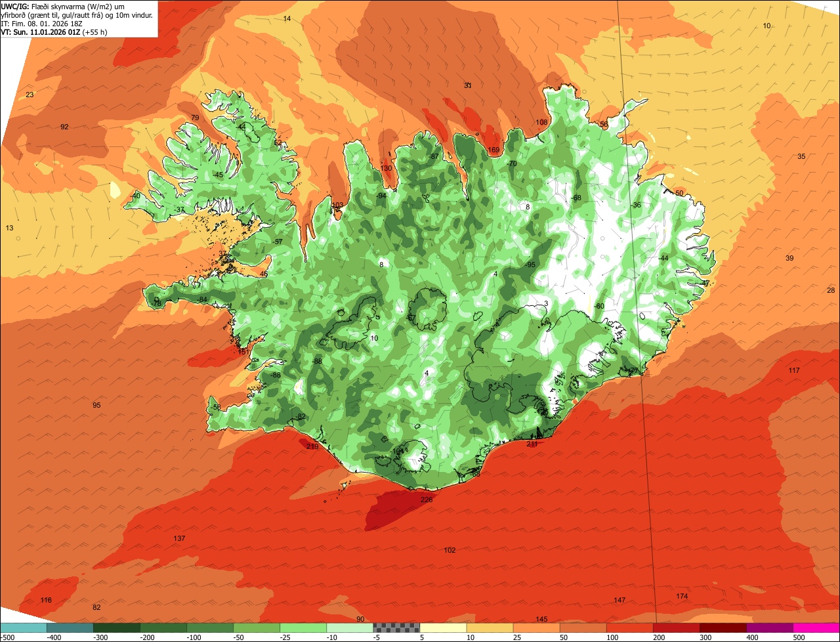The image size is (840, 642).
Task: Click the land value -87
Action: click(x=434, y=156)
